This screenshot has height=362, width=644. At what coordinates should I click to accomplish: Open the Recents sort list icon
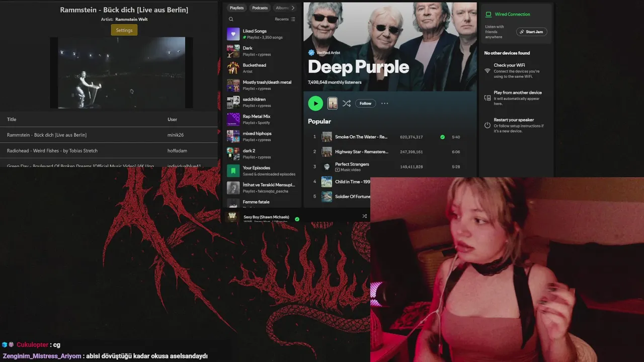(x=293, y=19)
